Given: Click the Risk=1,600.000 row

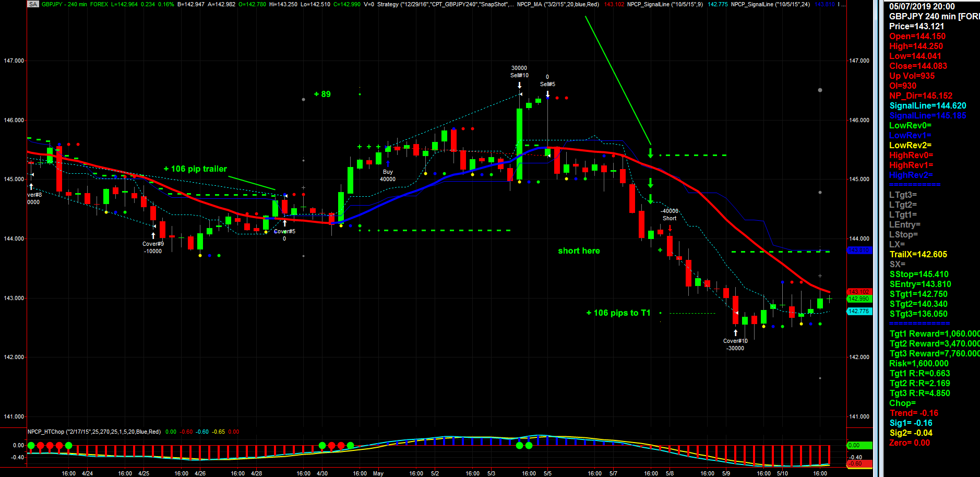Looking at the screenshot, I should (x=919, y=363).
